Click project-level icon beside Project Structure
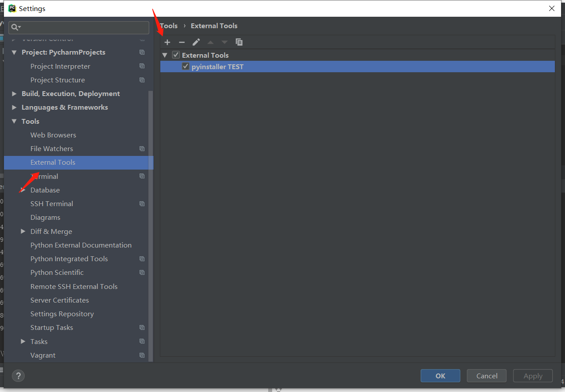The image size is (565, 392). [x=142, y=80]
